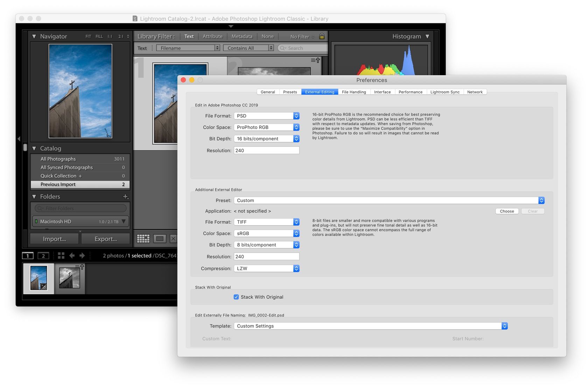Switch to Network preferences tab

[475, 92]
